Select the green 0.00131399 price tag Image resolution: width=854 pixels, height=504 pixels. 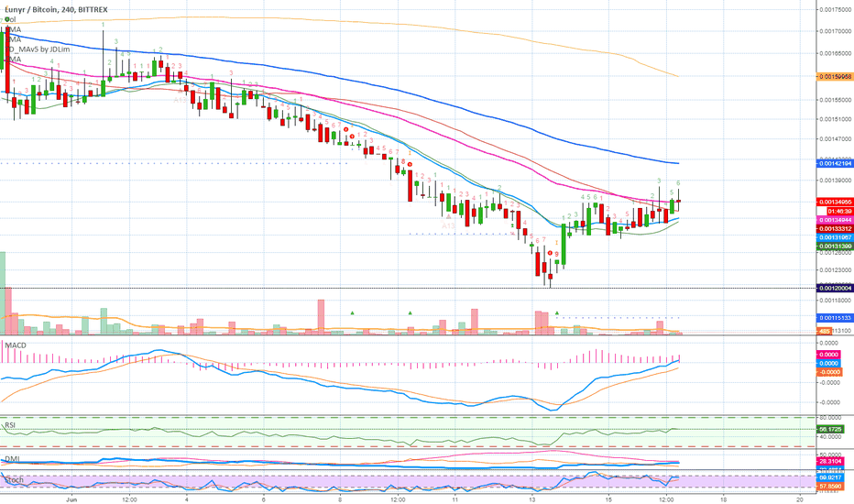click(x=835, y=247)
